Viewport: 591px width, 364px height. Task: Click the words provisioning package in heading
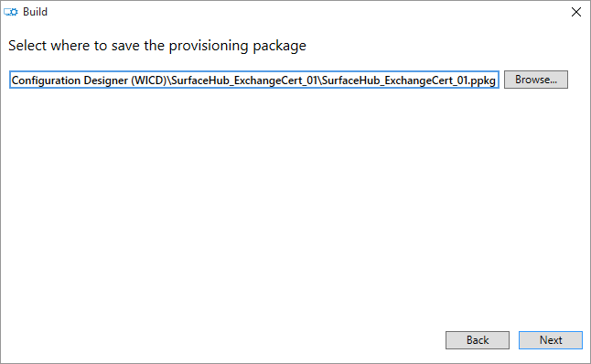(238, 46)
